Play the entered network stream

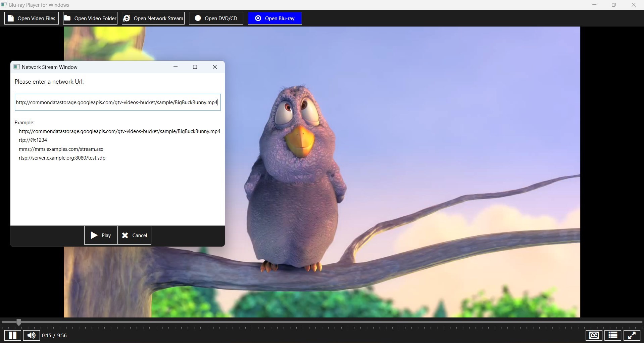(101, 235)
